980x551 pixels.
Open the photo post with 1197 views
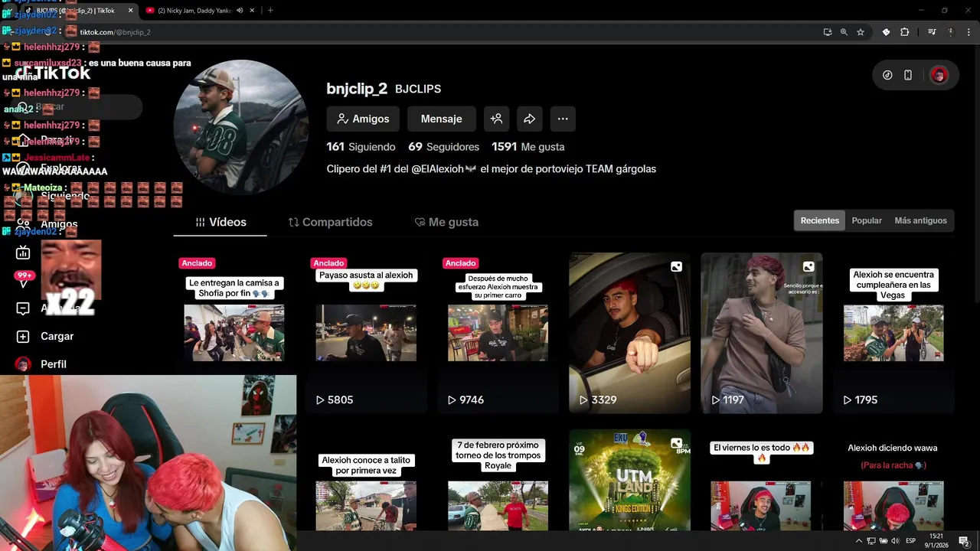point(762,333)
